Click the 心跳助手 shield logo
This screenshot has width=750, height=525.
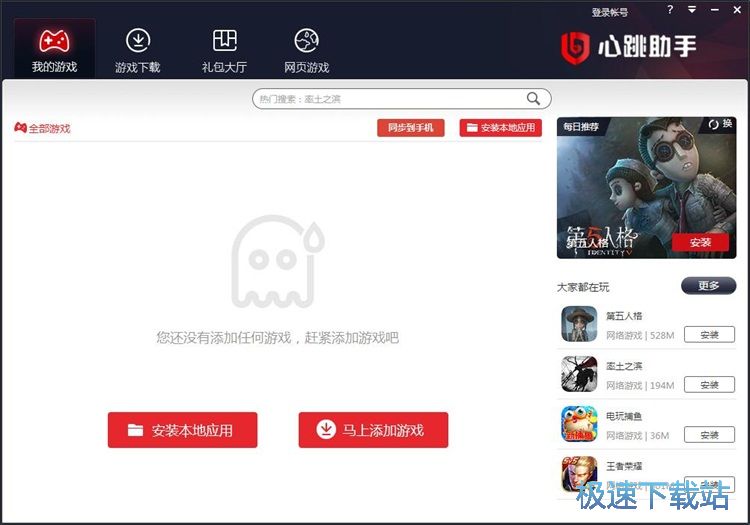pos(574,48)
